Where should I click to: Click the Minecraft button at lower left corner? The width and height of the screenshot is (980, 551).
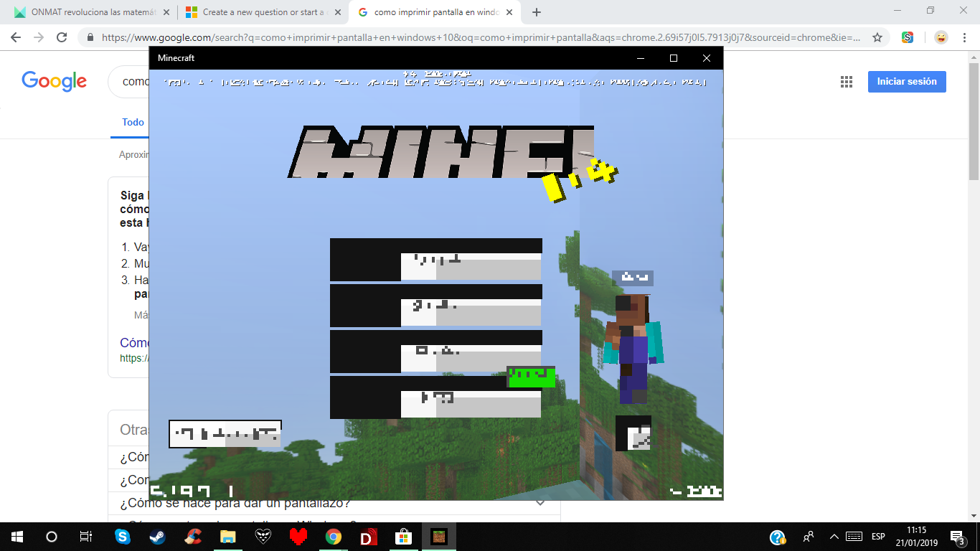(x=225, y=434)
